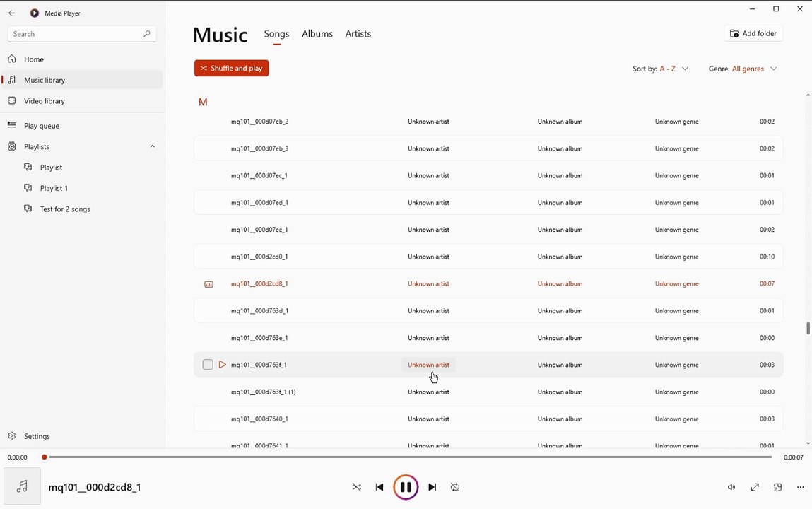The height and width of the screenshot is (509, 812).
Task: Click the playback seek bar track
Action: click(409, 457)
